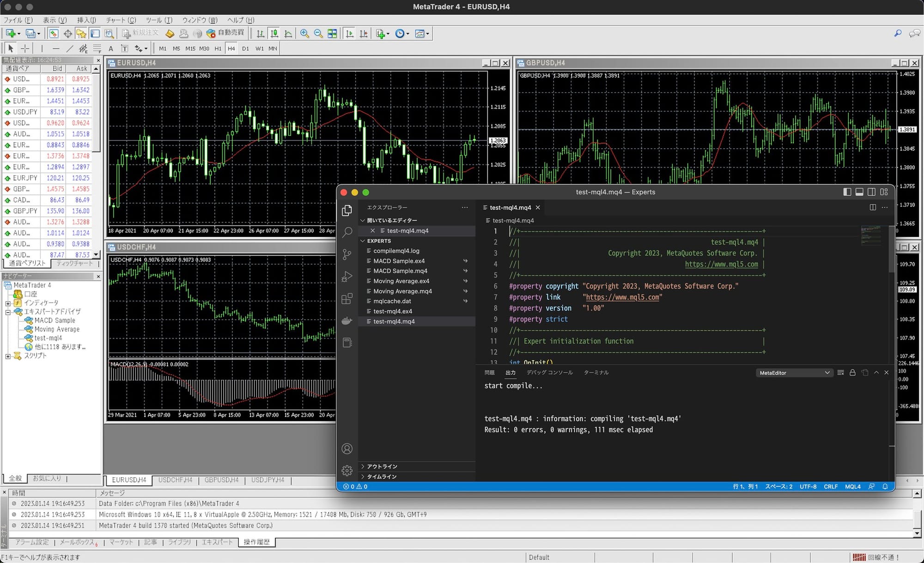The image size is (924, 563).
Task: Open the templates dropdown icon
Action: pyautogui.click(x=422, y=33)
